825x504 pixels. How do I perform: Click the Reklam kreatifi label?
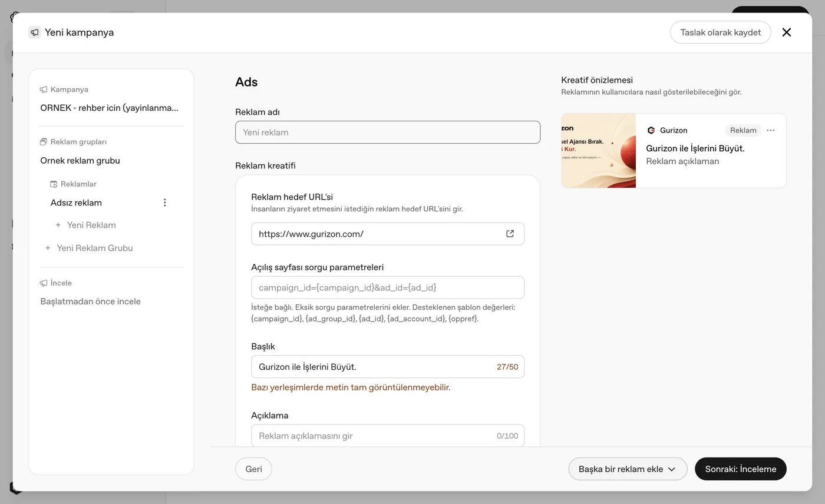[x=265, y=165]
